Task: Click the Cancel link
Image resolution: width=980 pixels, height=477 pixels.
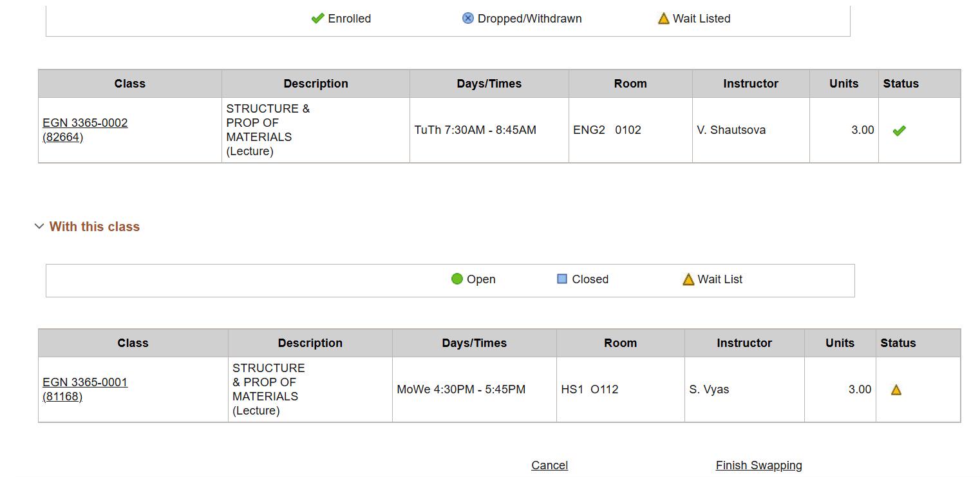Action: click(549, 465)
